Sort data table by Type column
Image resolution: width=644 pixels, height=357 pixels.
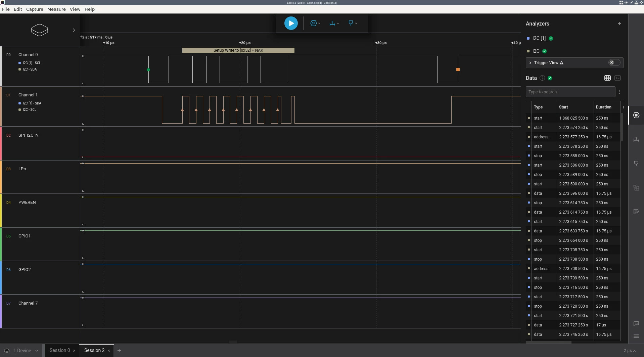(x=538, y=107)
